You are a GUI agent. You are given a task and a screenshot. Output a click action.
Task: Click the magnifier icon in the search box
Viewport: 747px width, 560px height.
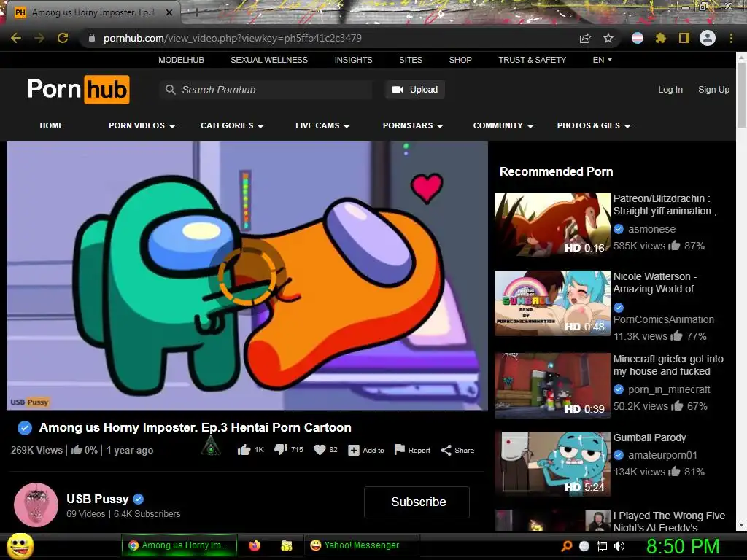[170, 90]
